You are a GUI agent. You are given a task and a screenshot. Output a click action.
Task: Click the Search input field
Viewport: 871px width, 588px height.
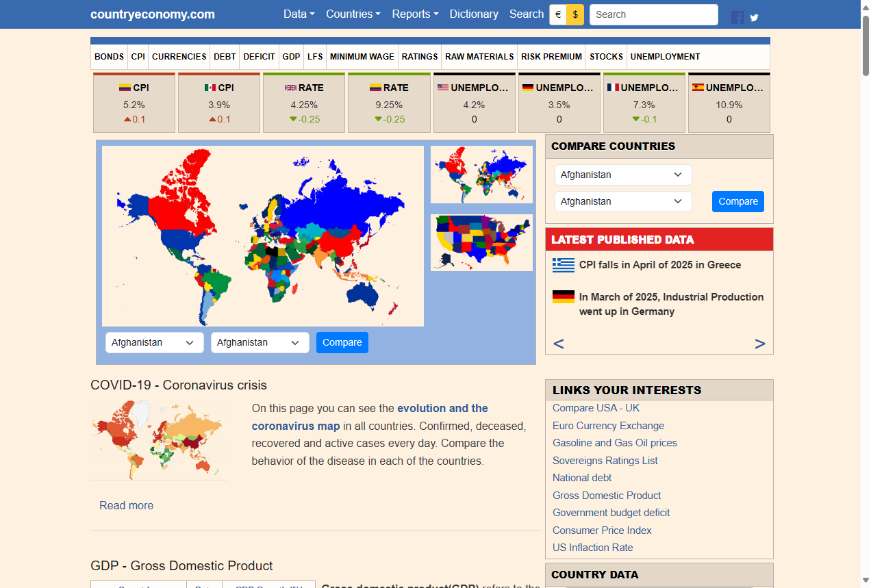point(653,14)
